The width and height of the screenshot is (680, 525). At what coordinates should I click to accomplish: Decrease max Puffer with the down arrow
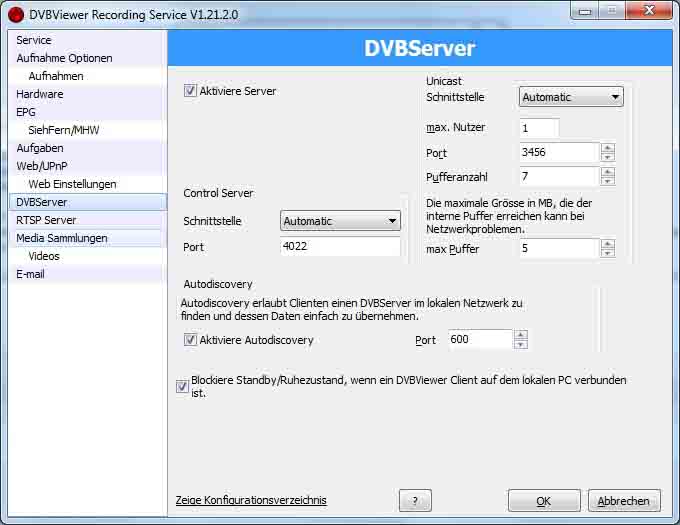coord(608,253)
